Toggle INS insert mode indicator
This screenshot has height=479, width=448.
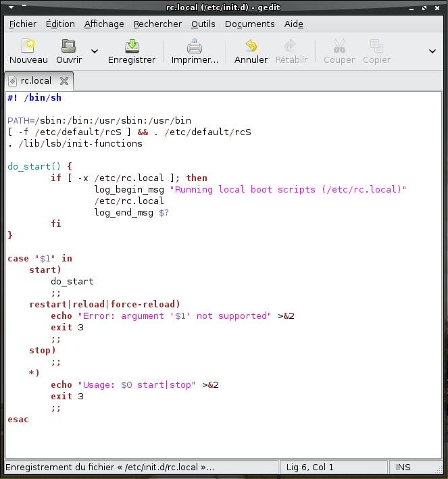(403, 468)
